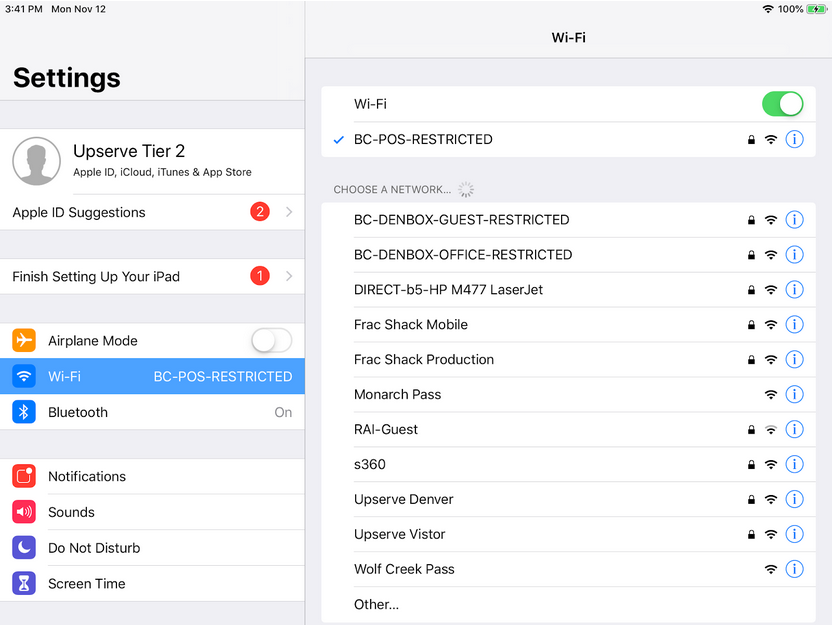Turn off the Wi-Fi switch
This screenshot has width=833, height=629.
pyautogui.click(x=782, y=103)
